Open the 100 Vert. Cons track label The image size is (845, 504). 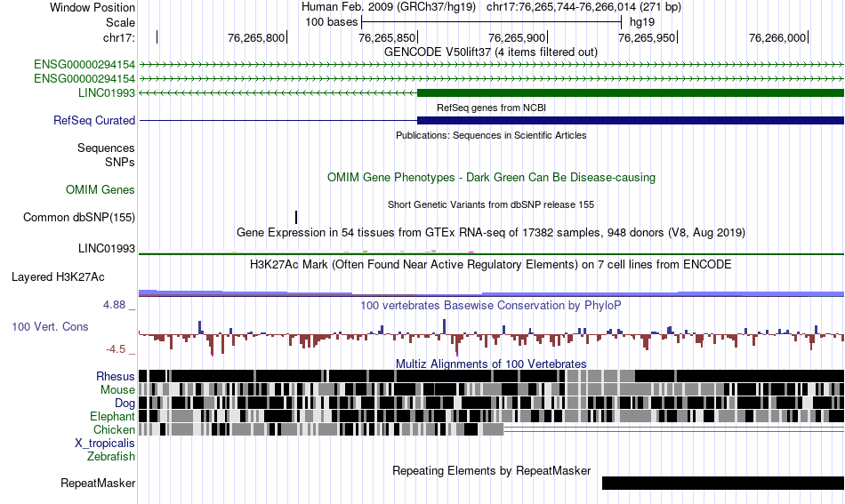click(50, 326)
